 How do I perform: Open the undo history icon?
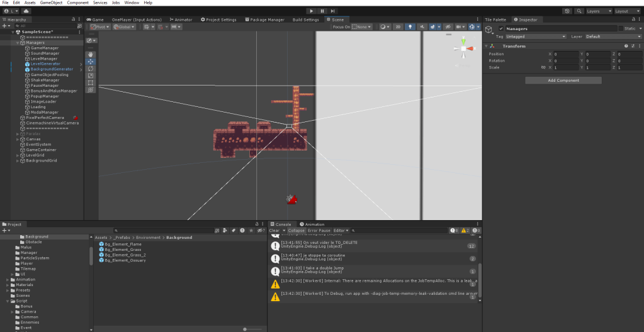click(x=567, y=11)
